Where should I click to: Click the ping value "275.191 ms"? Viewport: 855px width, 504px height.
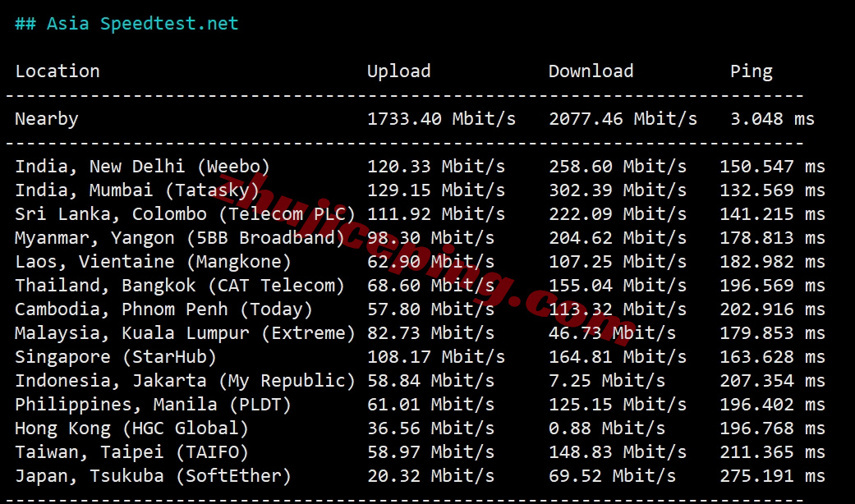[773, 475]
